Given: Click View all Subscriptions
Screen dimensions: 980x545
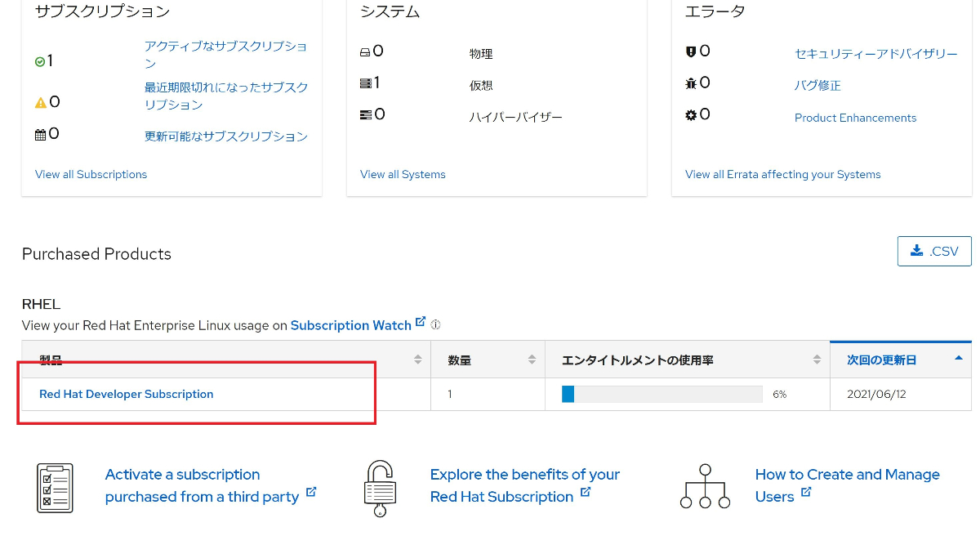Looking at the screenshot, I should pyautogui.click(x=91, y=174).
